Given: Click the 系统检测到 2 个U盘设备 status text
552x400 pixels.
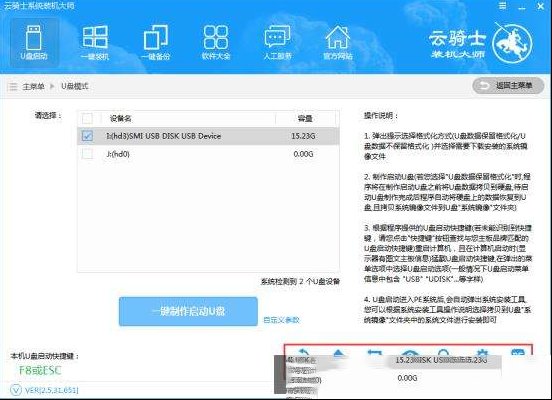Looking at the screenshot, I should (x=300, y=281).
